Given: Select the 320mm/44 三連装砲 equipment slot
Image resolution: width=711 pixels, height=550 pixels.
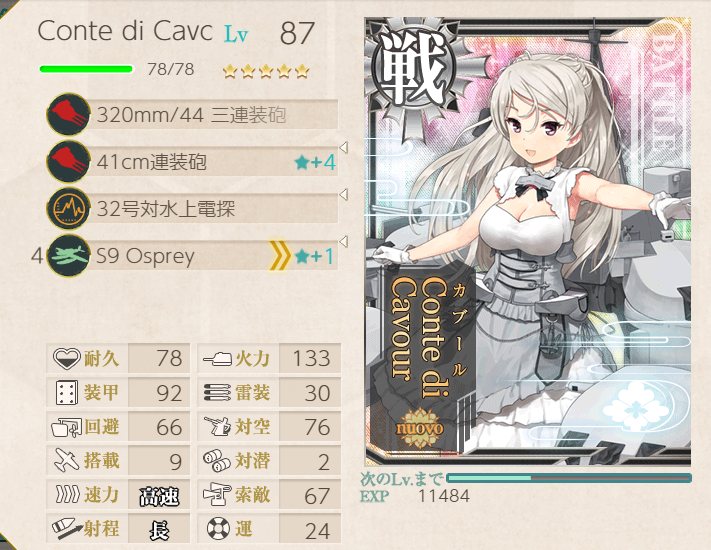Looking at the screenshot, I should click(x=192, y=114).
